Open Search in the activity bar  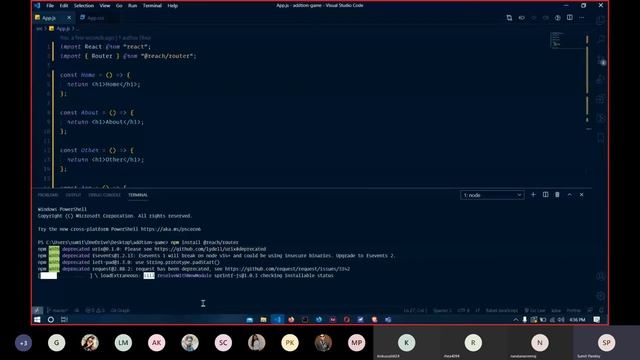click(600, 40)
